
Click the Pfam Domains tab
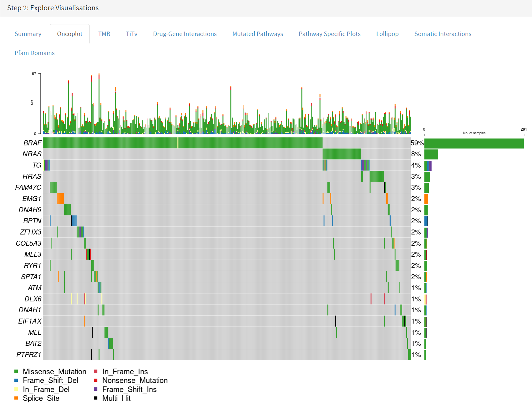pos(35,53)
